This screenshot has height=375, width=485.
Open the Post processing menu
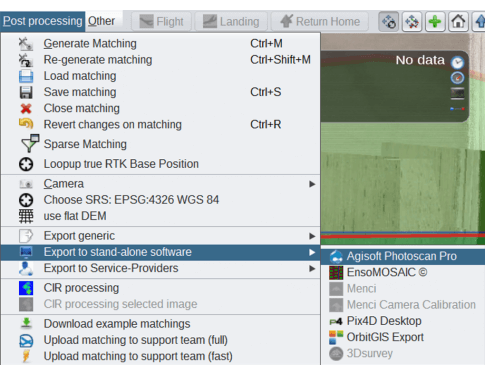[42, 21]
